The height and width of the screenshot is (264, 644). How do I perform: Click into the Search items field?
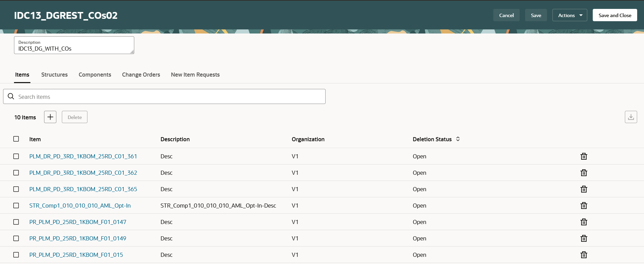[164, 96]
